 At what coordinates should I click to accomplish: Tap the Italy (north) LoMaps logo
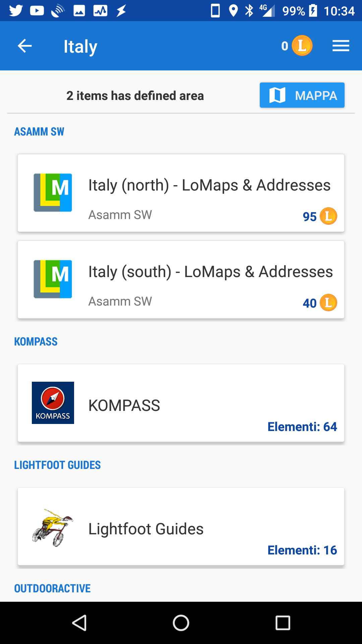(x=53, y=193)
